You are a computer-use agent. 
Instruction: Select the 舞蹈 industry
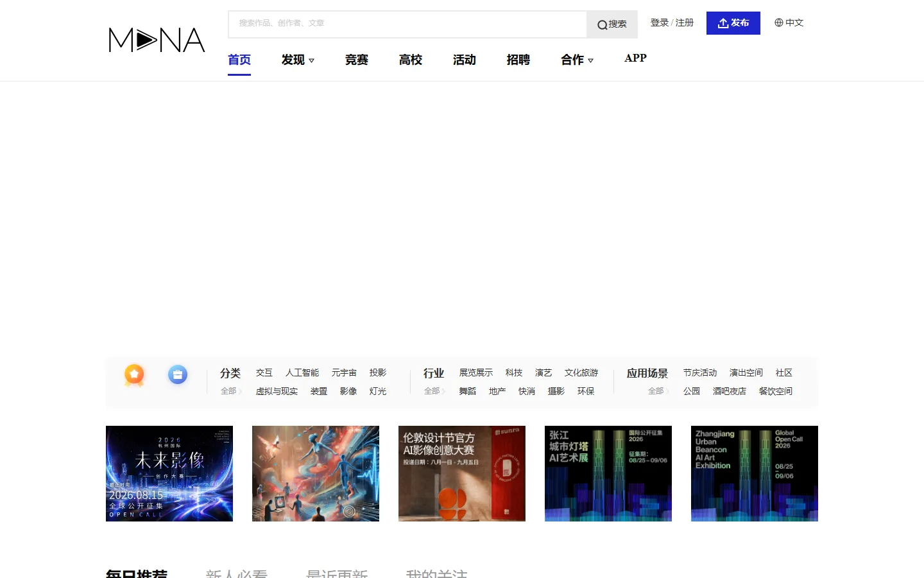pos(468,391)
